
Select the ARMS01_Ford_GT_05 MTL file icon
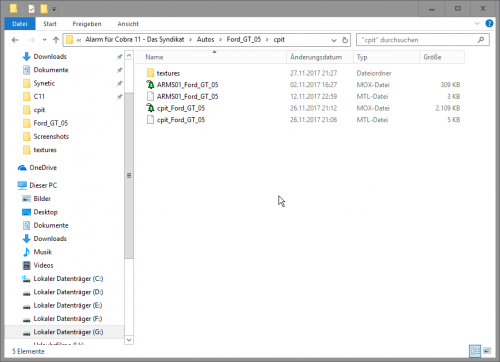(150, 96)
